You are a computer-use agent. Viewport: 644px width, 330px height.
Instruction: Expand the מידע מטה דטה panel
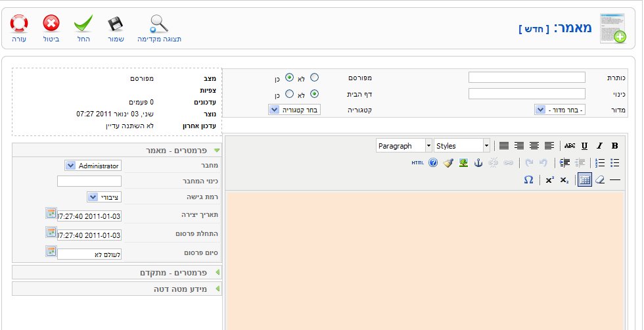click(x=117, y=289)
